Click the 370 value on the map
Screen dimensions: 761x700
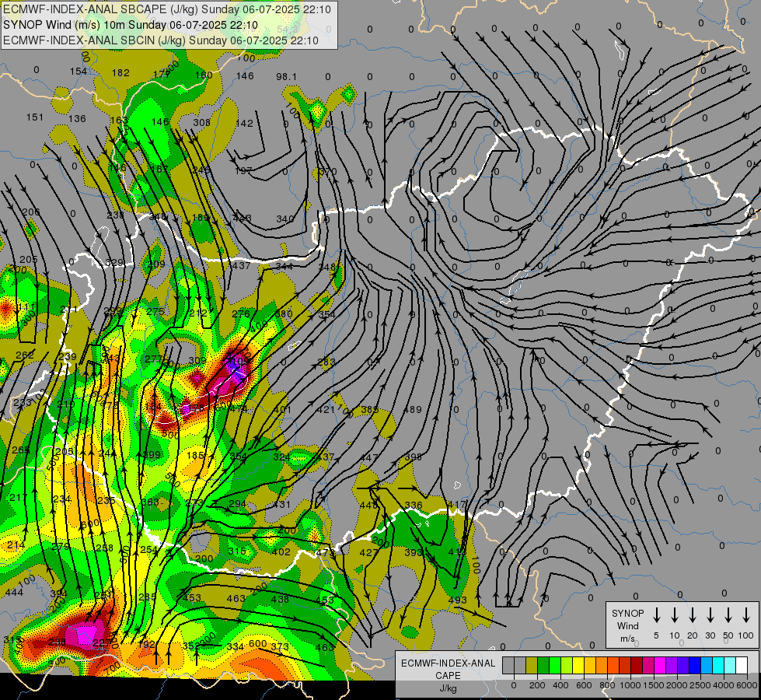[x=328, y=171]
